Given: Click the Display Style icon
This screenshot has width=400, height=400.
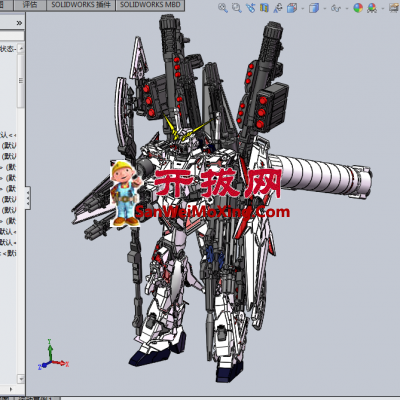Looking at the screenshot, I should tap(314, 8).
